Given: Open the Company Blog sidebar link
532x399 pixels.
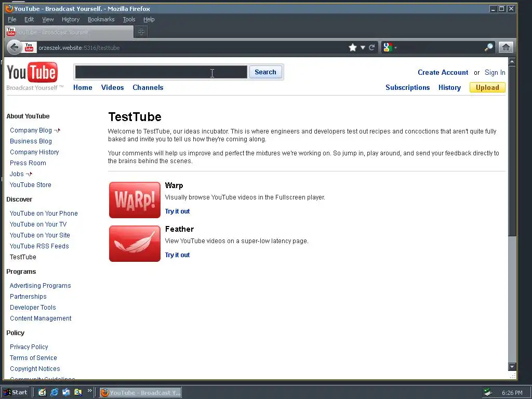Looking at the screenshot, I should (x=31, y=130).
